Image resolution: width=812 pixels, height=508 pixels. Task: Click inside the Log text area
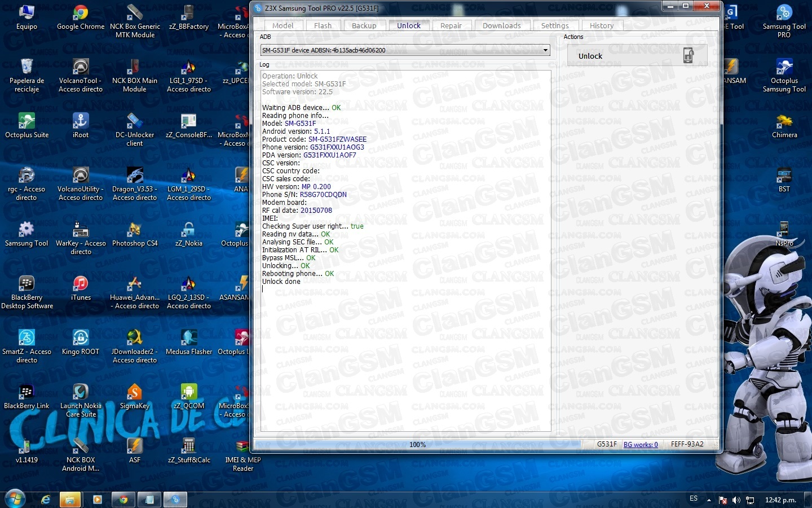coord(405,251)
